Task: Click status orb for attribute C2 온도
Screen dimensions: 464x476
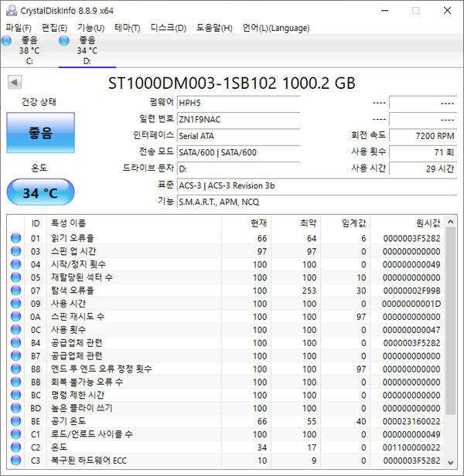Action: [x=15, y=447]
